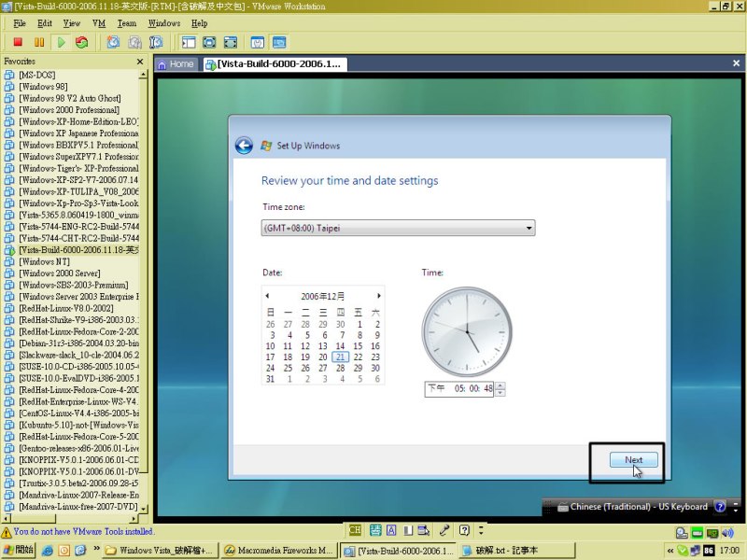Click the Reset VM toolbar icon
This screenshot has width=747, height=560.
[x=82, y=42]
